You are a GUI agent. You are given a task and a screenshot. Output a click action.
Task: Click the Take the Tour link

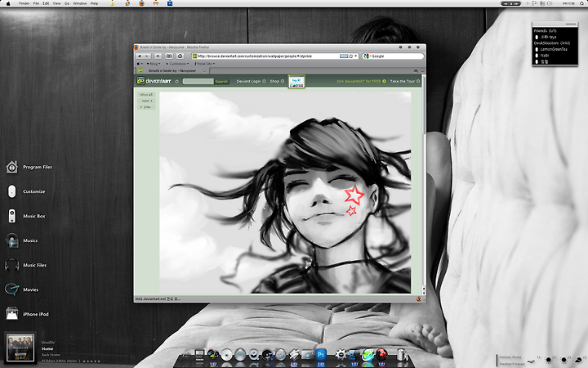tap(405, 81)
